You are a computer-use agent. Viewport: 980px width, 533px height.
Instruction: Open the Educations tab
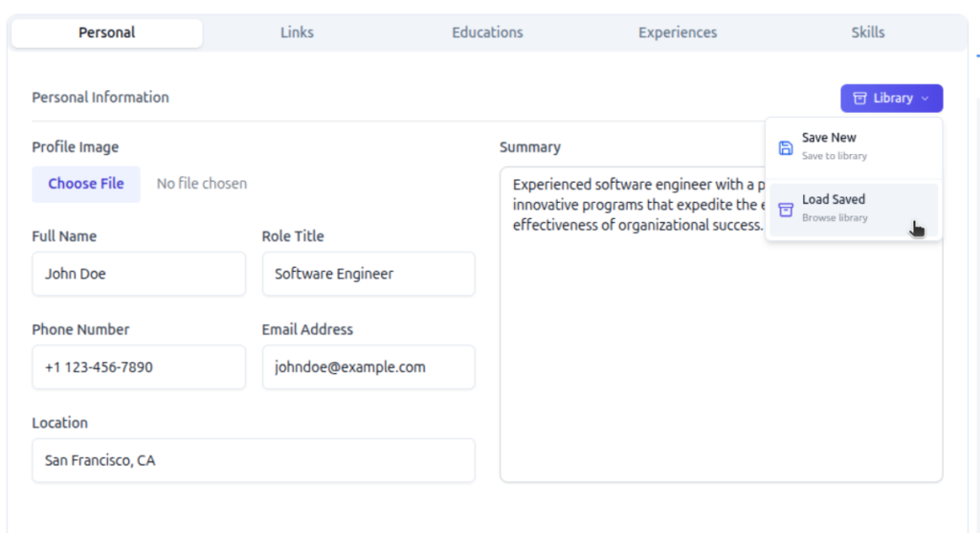coord(487,33)
